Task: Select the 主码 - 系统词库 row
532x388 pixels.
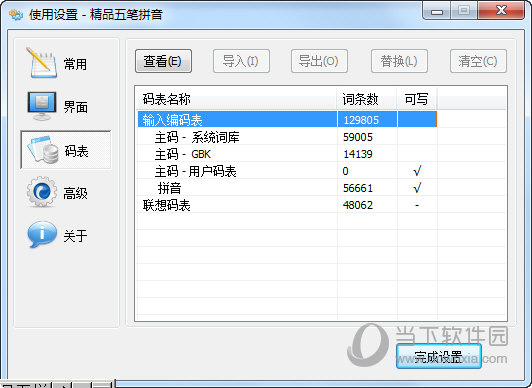Action: 287,137
